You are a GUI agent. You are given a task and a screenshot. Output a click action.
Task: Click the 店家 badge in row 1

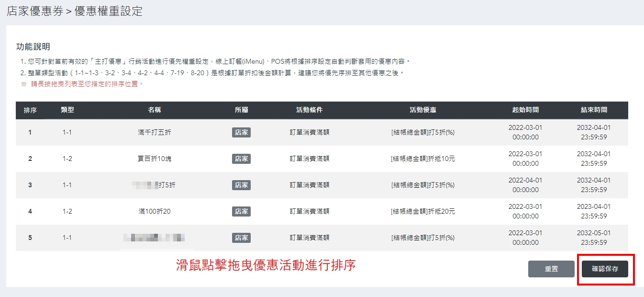point(241,133)
